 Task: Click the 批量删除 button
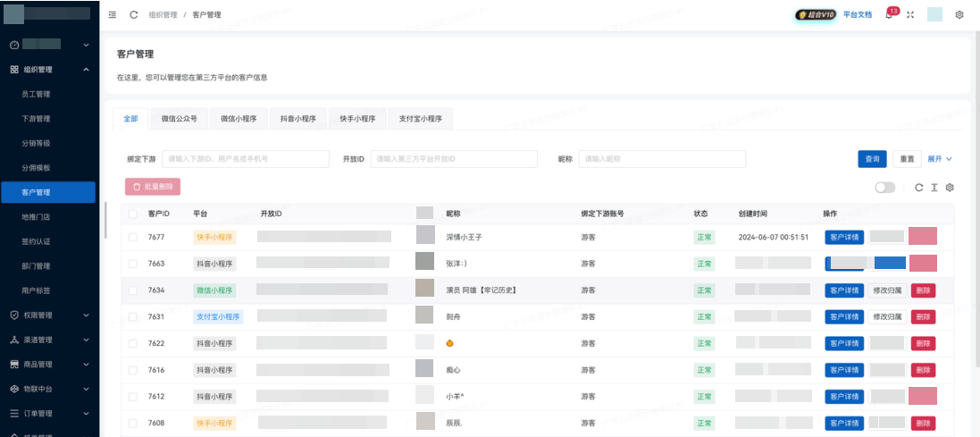point(153,187)
